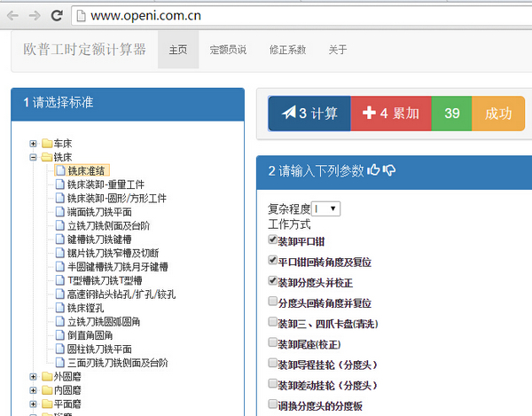Click the 4 累加 button
This screenshot has height=416, width=532.
tap(391, 114)
